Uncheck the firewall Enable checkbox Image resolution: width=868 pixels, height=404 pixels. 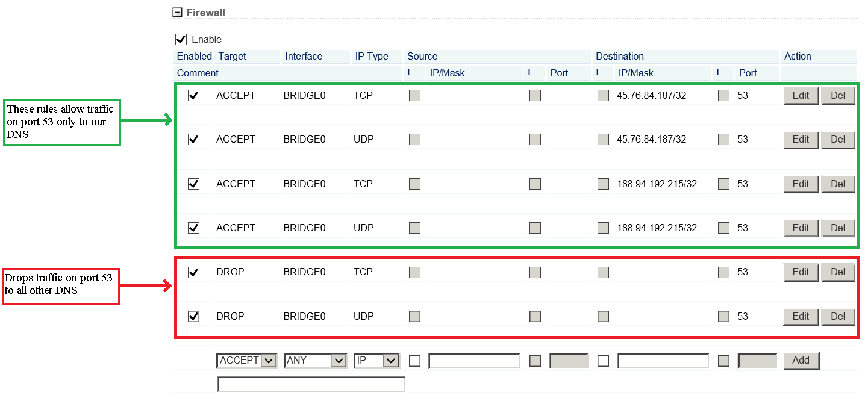click(x=181, y=39)
